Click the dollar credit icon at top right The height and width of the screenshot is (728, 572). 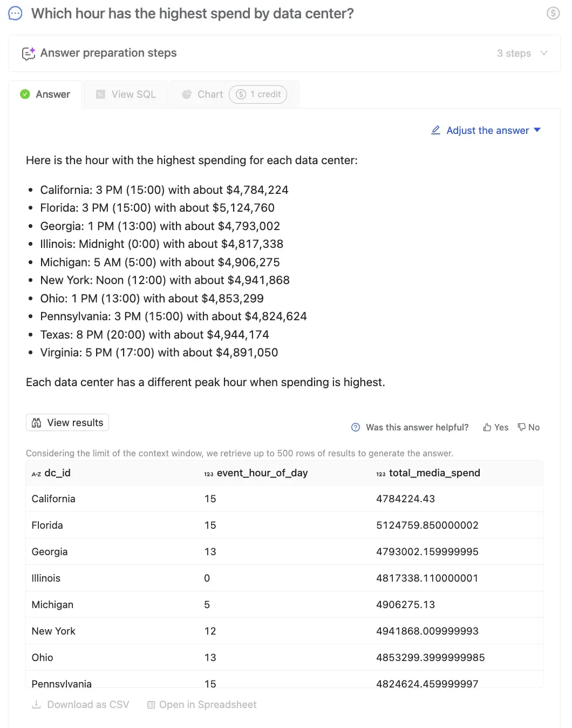[x=553, y=14]
